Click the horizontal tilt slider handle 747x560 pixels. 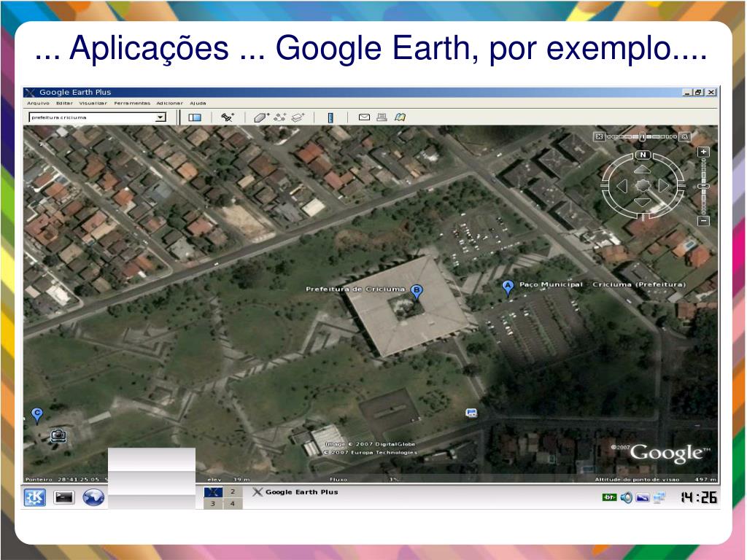pyautogui.click(x=643, y=136)
